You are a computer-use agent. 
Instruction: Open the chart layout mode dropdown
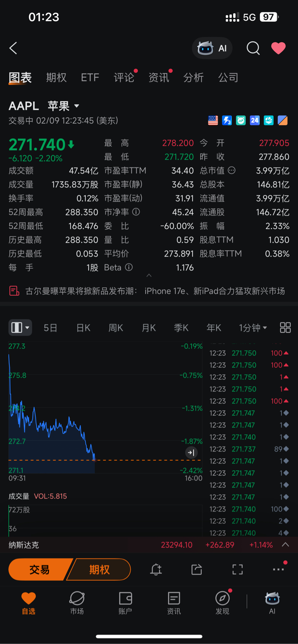click(20, 328)
